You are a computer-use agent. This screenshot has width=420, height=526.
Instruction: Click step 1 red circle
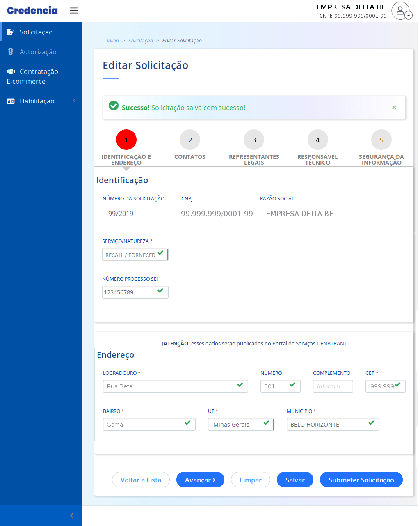126,140
